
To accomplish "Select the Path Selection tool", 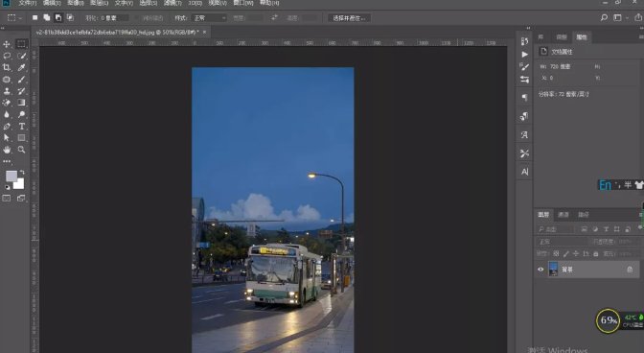I will 7,138.
